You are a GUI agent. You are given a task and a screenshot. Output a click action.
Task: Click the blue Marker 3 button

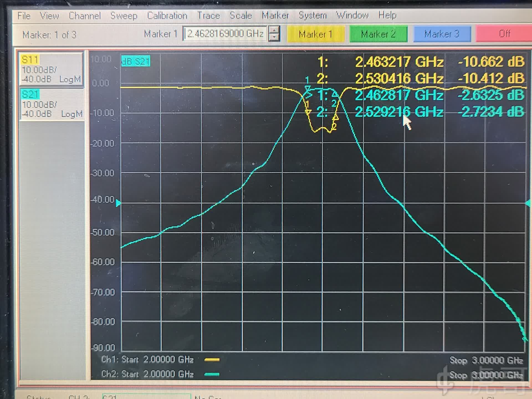(x=442, y=34)
